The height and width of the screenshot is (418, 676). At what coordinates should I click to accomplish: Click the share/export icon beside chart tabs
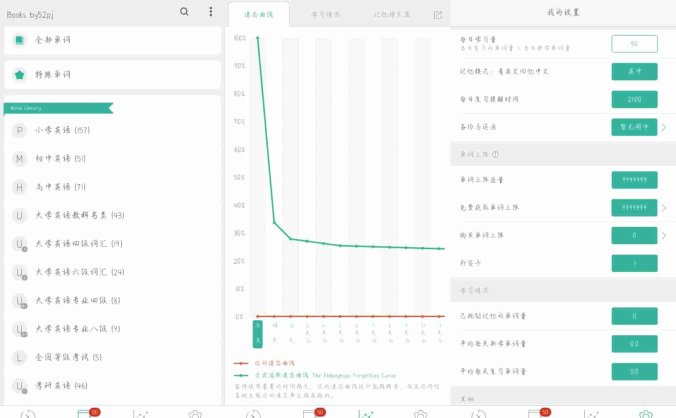[x=438, y=15]
